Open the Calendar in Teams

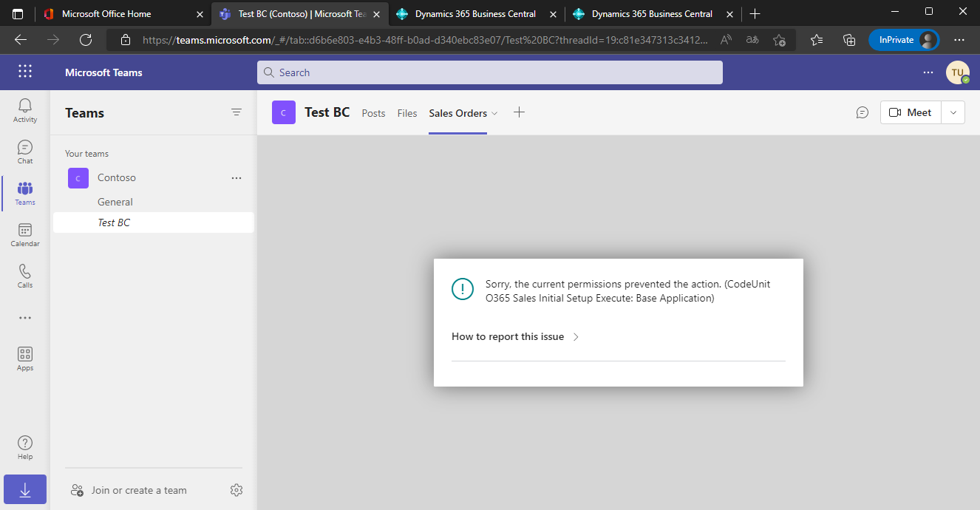coord(24,234)
